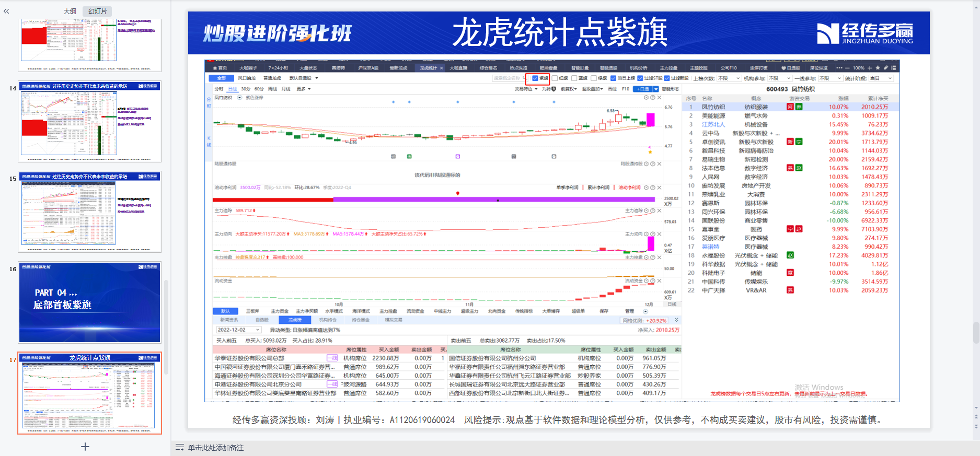Screen dimensions: 980x456
Task: Zoom out with the minus icon beside 100%
Action: (848, 68)
